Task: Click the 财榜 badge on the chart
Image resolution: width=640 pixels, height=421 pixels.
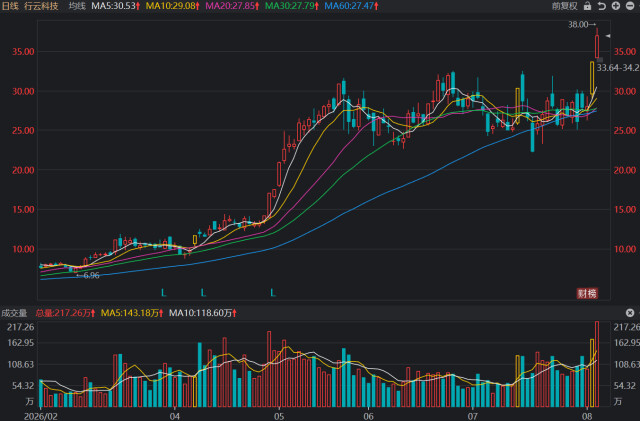Action: 587,293
